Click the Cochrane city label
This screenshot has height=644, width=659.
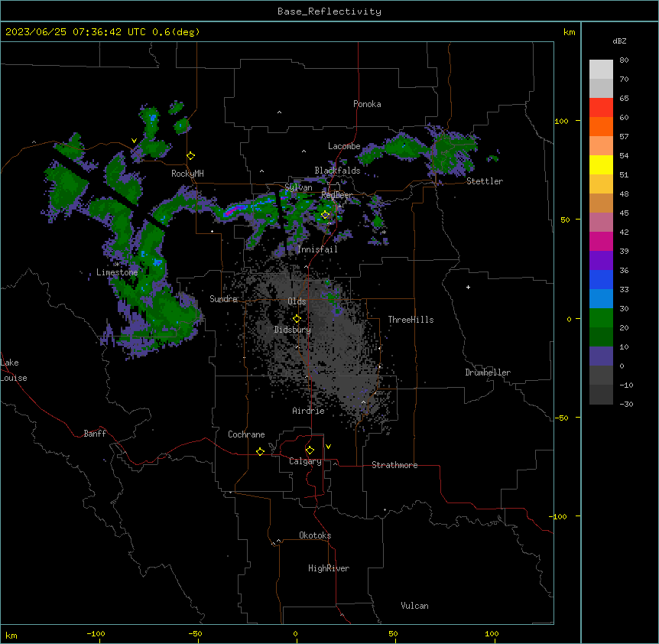(246, 434)
